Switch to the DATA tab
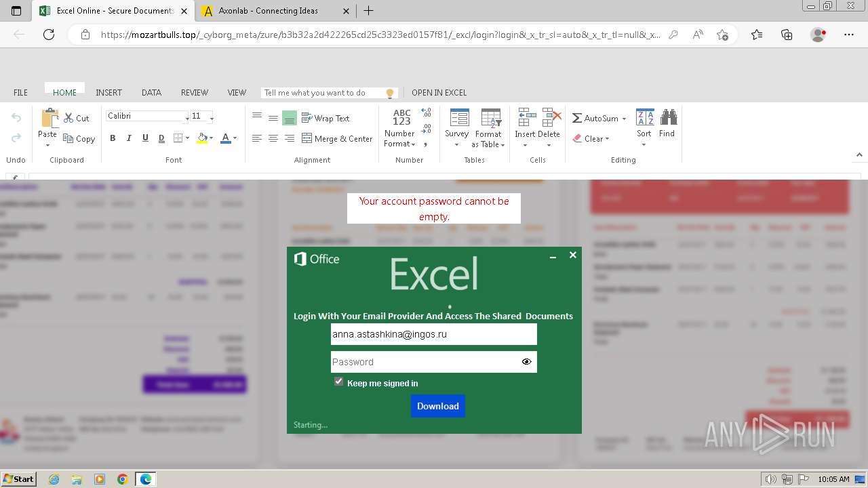Image resolution: width=868 pixels, height=488 pixels. 151,93
